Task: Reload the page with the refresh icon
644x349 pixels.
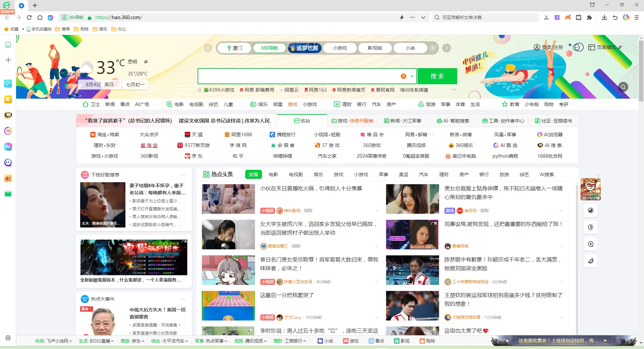Action: (x=29, y=17)
